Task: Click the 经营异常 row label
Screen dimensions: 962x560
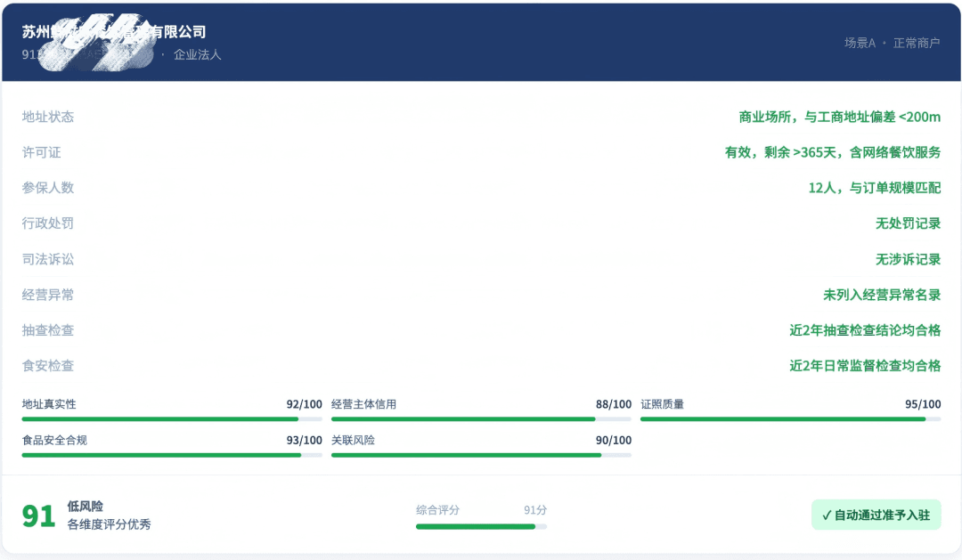Action: [48, 295]
